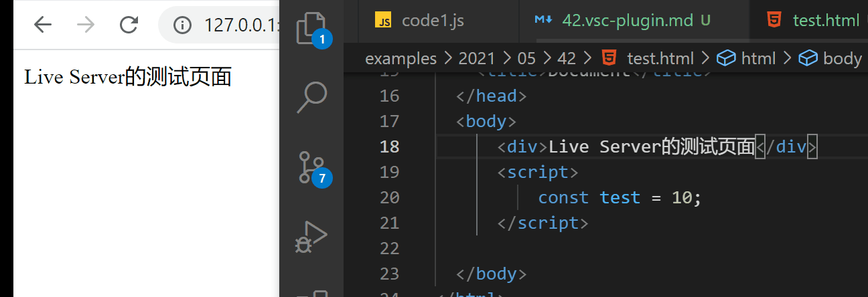
Task: Click the Markdown icon on 42.vsc-plugin.md tab
Action: pyautogui.click(x=543, y=20)
